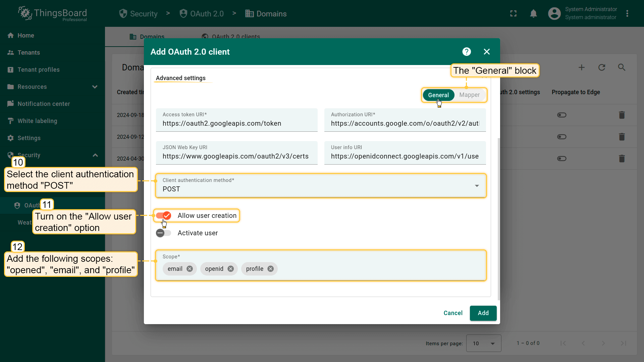The image size is (644, 362).
Task: Remove the openid scope chip
Action: point(230,269)
